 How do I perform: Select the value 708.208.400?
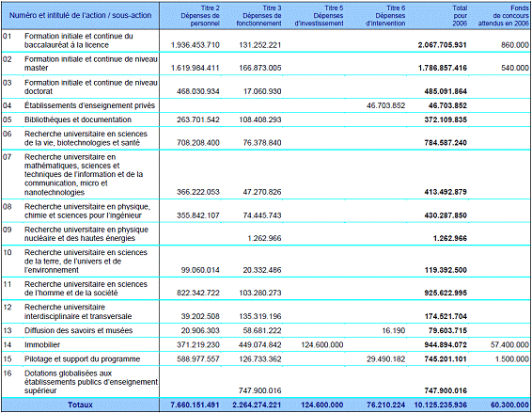(x=198, y=143)
